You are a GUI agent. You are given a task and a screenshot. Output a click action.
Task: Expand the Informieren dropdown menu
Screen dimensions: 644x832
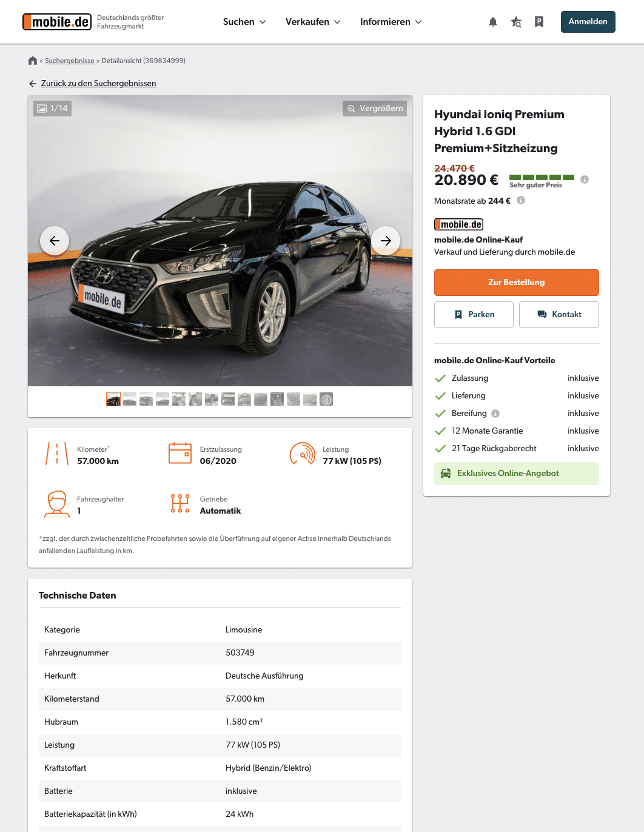click(391, 22)
